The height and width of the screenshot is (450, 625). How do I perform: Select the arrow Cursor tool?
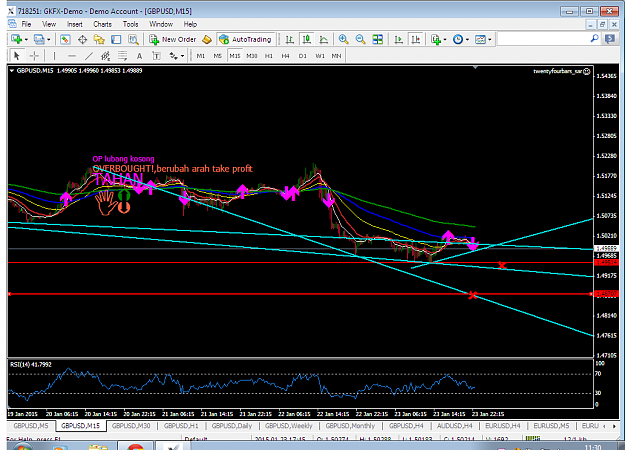[17, 56]
